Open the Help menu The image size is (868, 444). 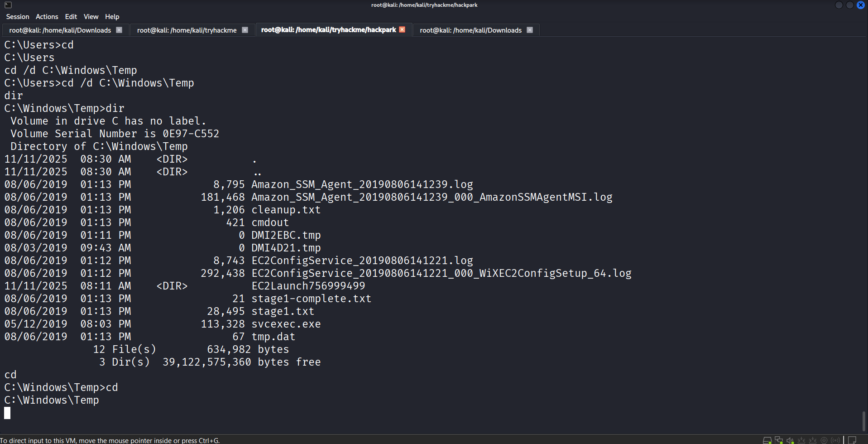[x=112, y=17]
